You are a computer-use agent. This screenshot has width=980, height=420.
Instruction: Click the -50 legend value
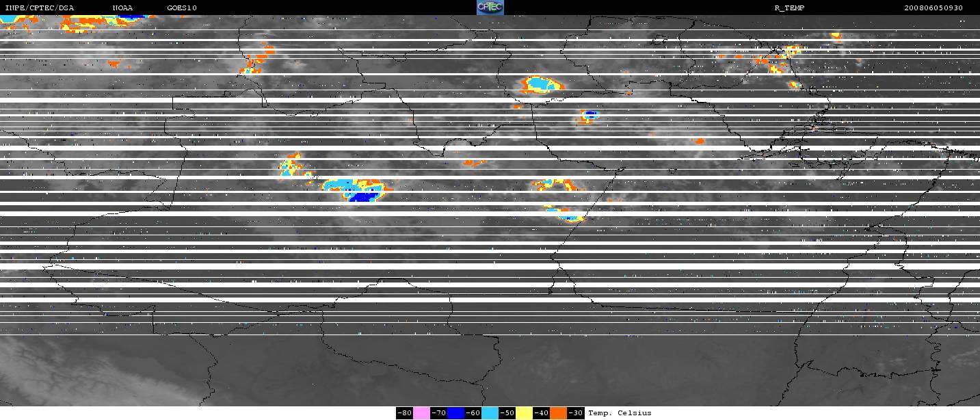coord(507,413)
